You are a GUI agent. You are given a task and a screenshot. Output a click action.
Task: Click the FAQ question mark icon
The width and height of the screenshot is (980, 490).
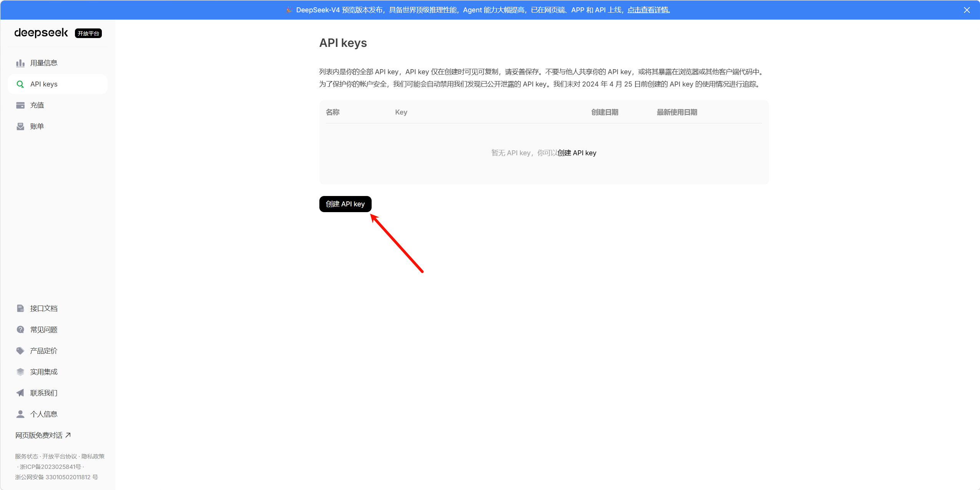click(x=20, y=330)
